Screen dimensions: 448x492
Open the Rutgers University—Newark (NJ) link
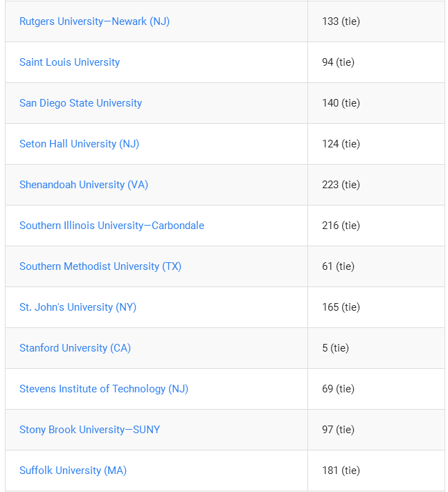tap(94, 21)
